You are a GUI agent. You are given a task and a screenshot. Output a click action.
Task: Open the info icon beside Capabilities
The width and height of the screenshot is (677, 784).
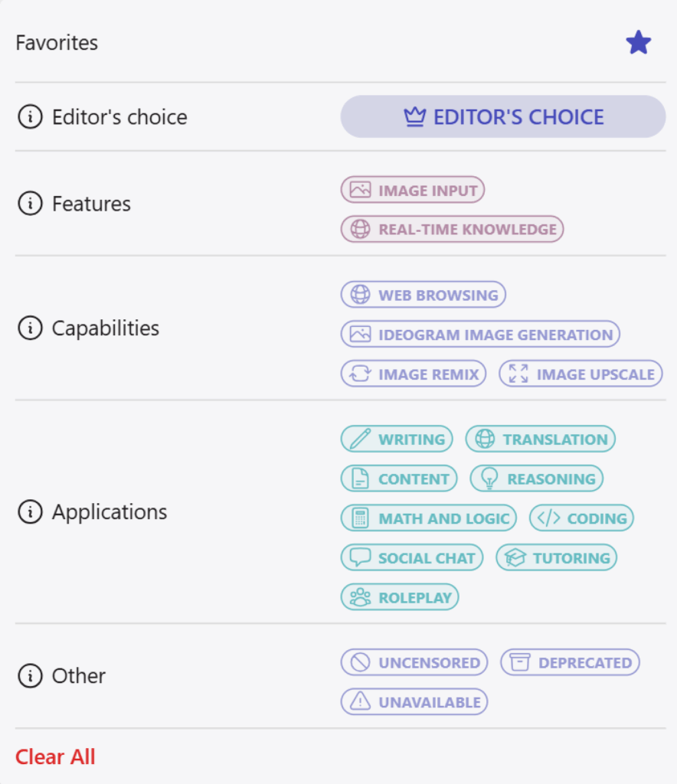[31, 328]
